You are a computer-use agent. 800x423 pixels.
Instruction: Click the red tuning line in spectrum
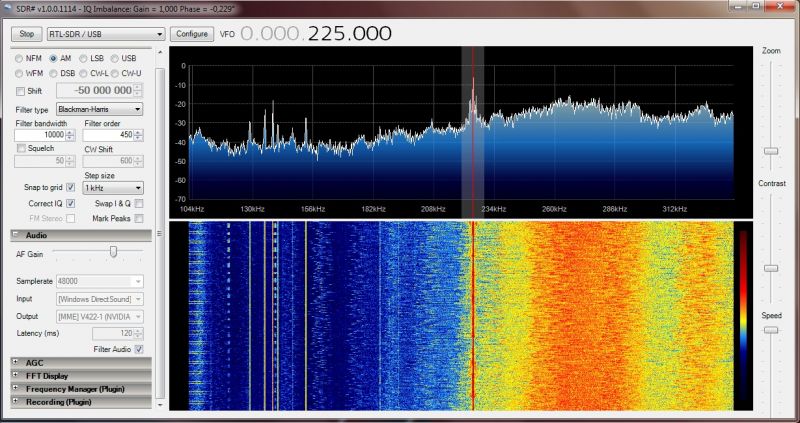pos(473,133)
